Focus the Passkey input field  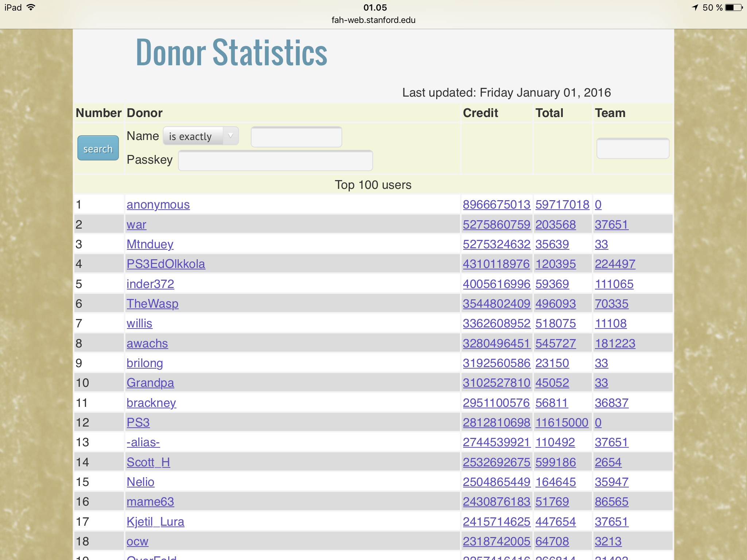[275, 160]
